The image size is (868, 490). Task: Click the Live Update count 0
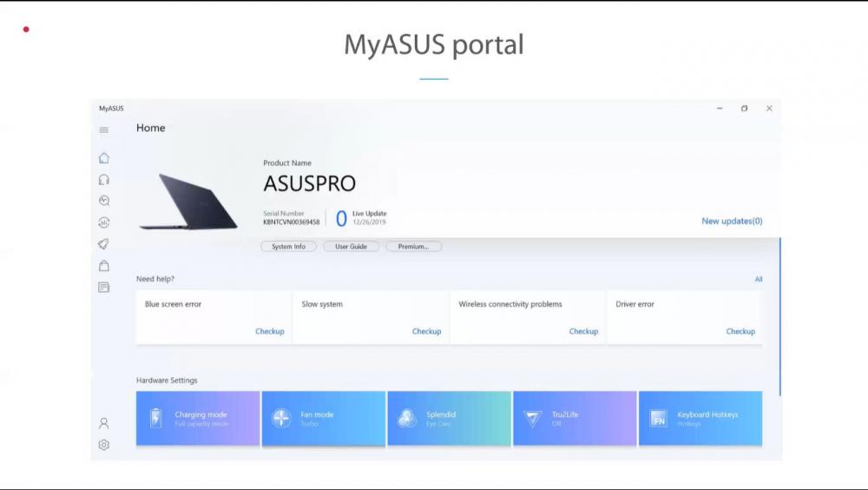pos(341,218)
